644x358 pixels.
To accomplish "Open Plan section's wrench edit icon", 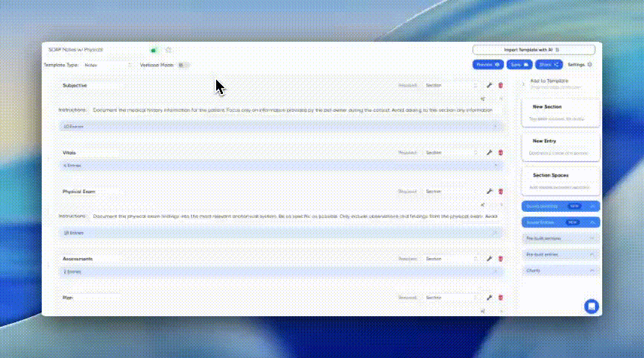I will 489,298.
